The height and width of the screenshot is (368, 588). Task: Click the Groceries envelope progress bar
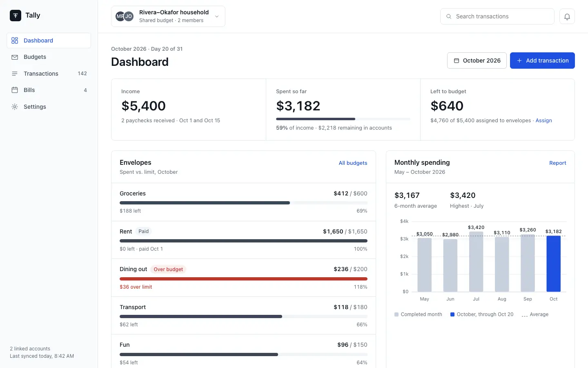pos(243,203)
